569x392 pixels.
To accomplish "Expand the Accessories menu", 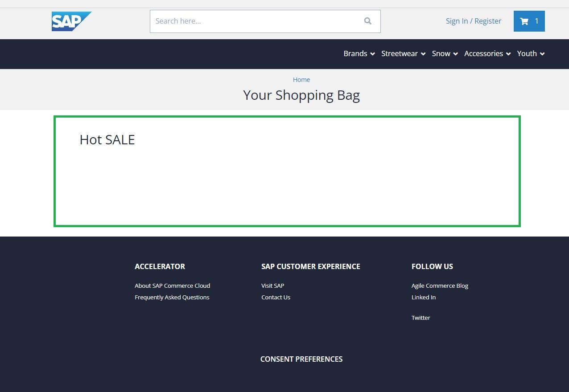I will (487, 53).
